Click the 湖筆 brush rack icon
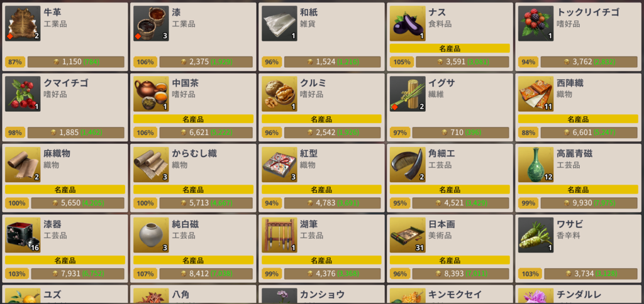644x304 pixels. point(279,235)
